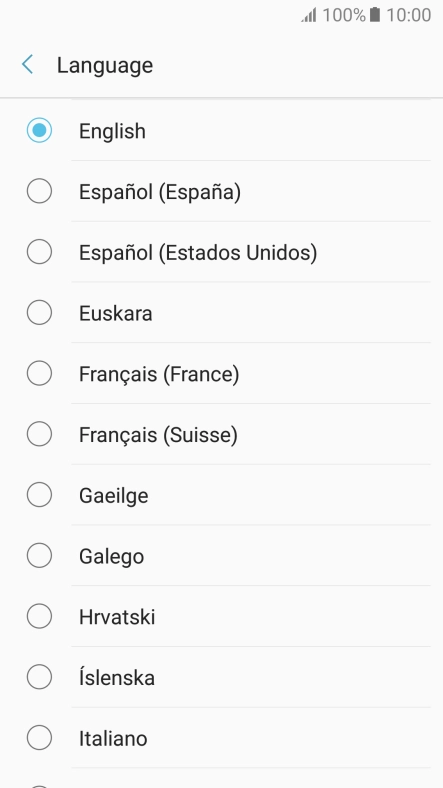Tap the battery status icon
The height and width of the screenshot is (788, 443).
(375, 15)
